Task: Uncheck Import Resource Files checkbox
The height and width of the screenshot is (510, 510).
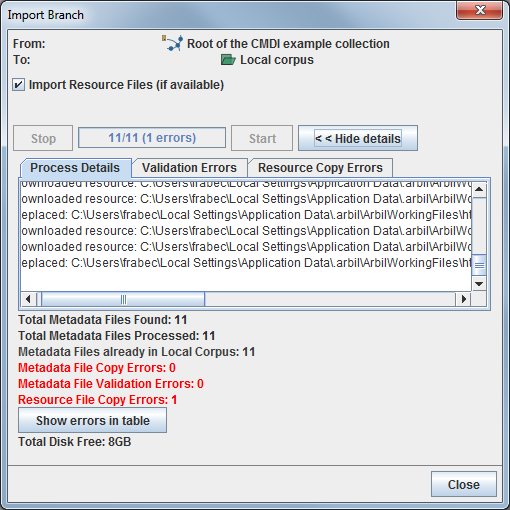Action: [18, 85]
